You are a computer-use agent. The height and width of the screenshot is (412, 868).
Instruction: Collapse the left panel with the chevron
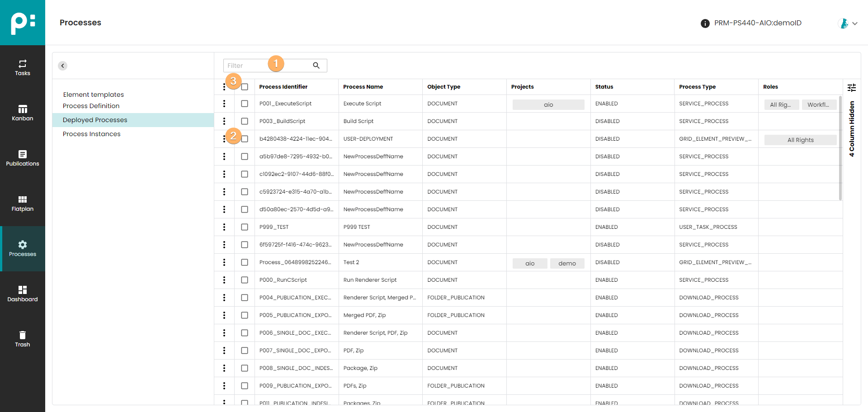63,66
